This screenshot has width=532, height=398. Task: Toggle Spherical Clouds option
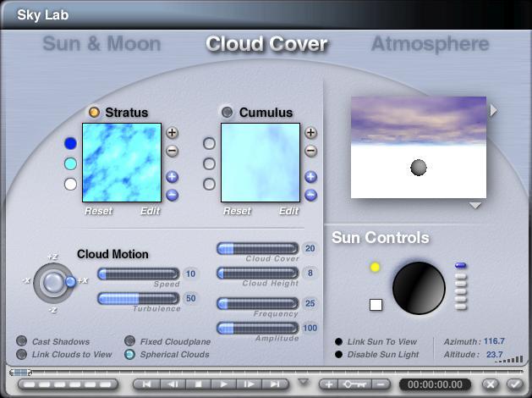pos(129,354)
